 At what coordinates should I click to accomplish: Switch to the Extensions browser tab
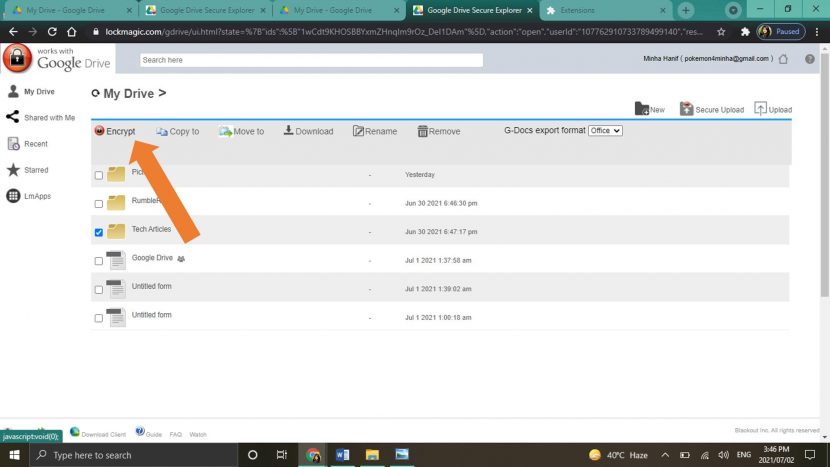606,10
